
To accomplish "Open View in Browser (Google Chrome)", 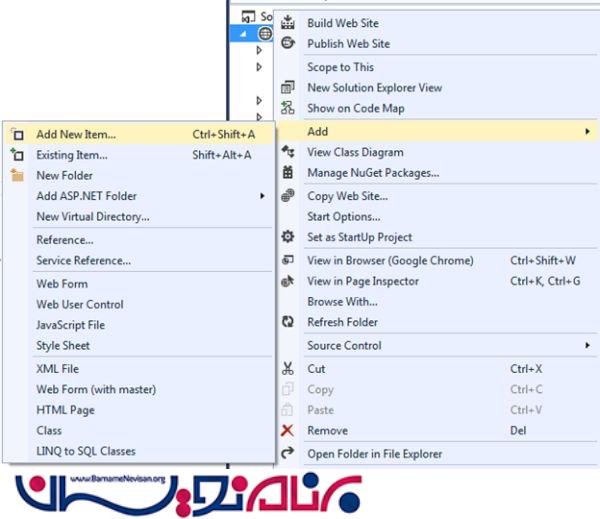I will (390, 261).
